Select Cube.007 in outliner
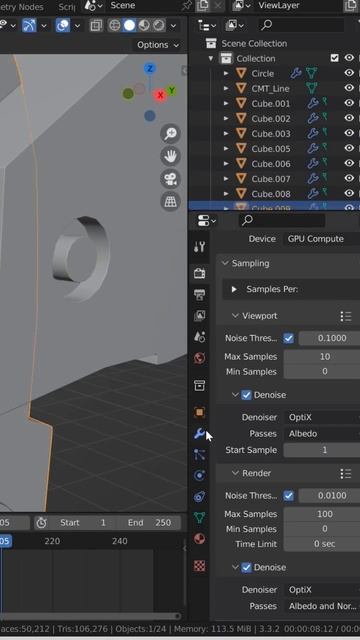Screen dimensions: 360x640 click(x=271, y=179)
